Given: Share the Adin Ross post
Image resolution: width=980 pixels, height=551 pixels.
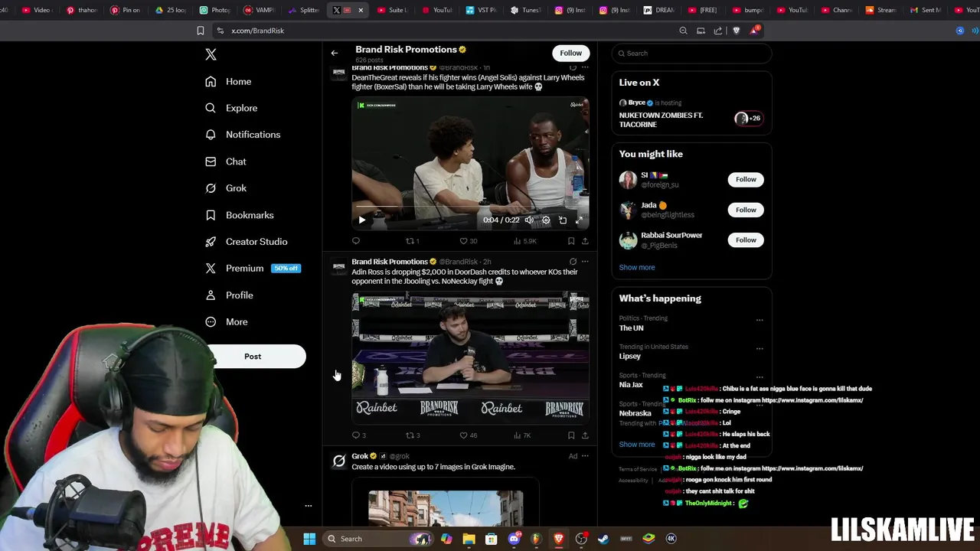Looking at the screenshot, I should click(585, 435).
